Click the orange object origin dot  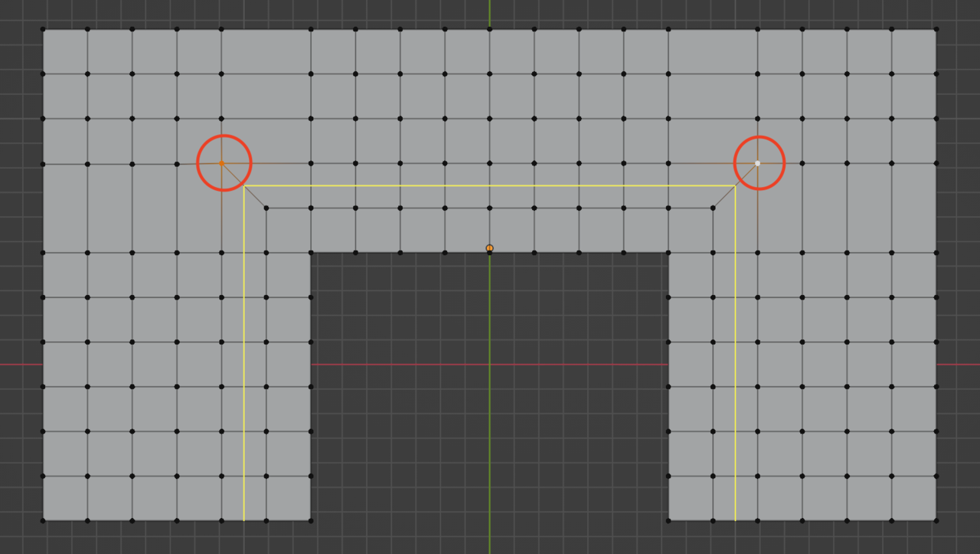[x=489, y=248]
